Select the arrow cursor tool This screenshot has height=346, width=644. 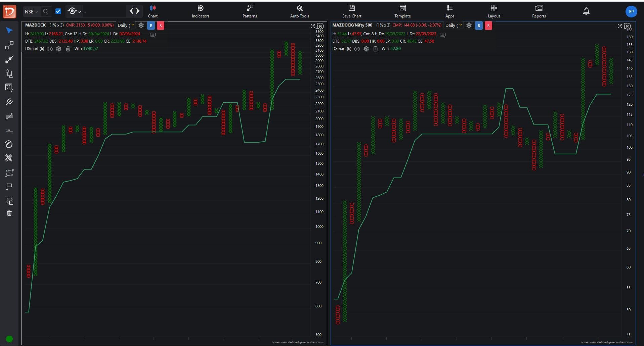coord(9,31)
